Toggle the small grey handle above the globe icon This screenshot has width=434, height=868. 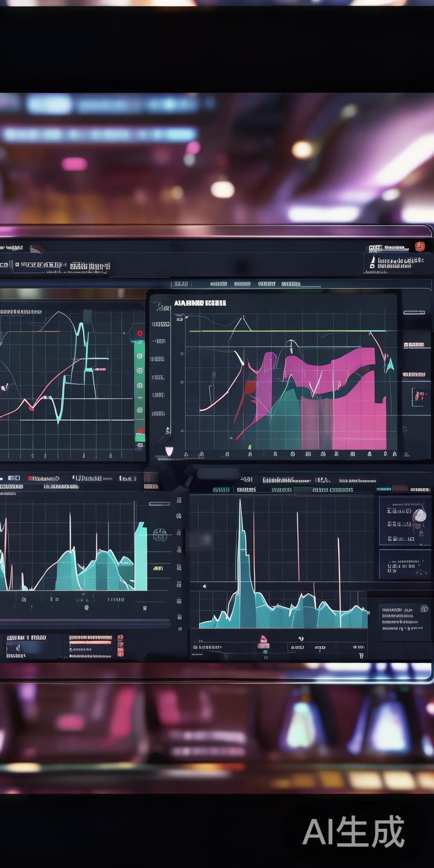click(159, 503)
